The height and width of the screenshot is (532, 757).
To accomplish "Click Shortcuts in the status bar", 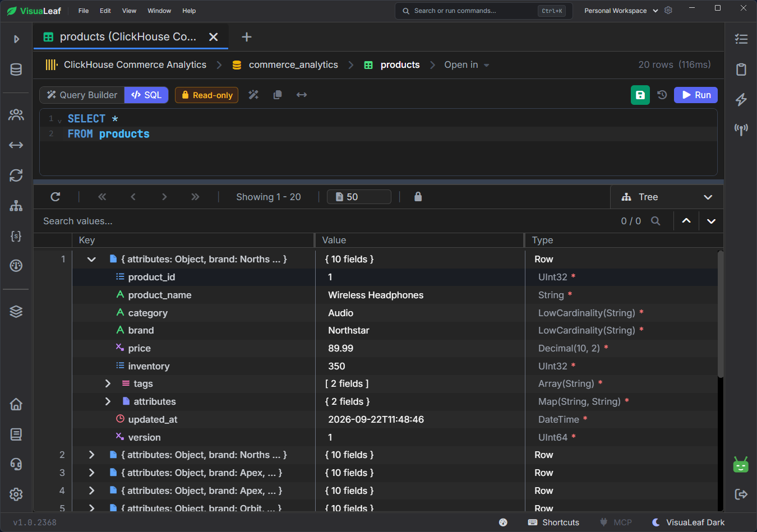I will [553, 522].
